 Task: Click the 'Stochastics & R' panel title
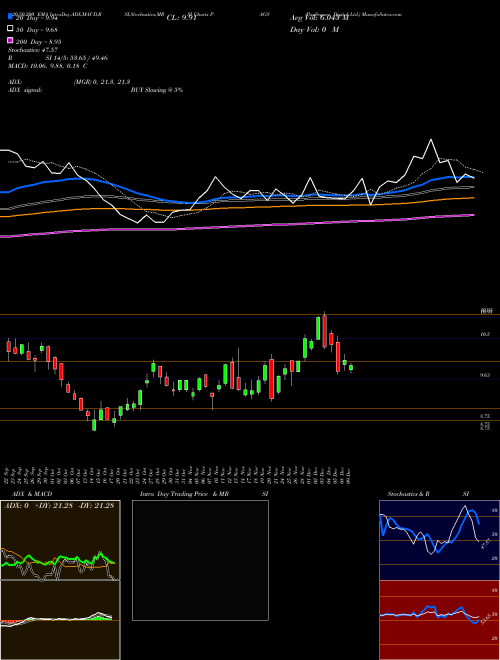pos(408,494)
